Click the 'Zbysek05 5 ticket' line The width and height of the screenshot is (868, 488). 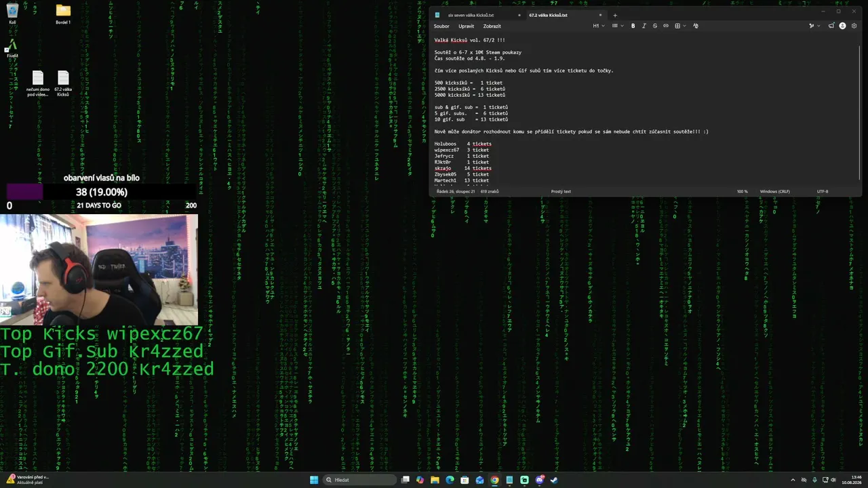[x=461, y=174]
